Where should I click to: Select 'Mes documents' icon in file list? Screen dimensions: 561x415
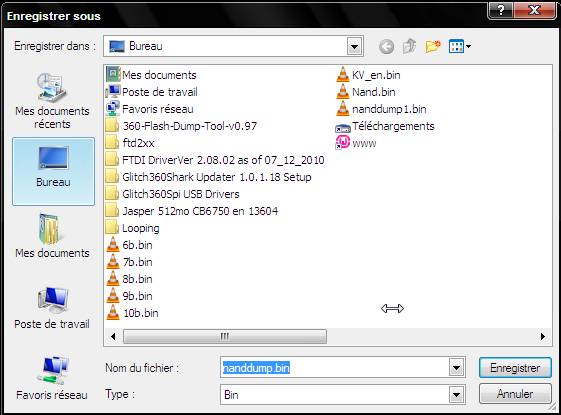pyautogui.click(x=113, y=74)
